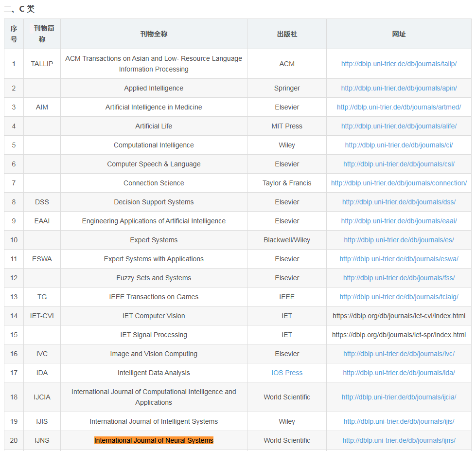
Task: Open the Connection Science journal link
Action: tap(399, 183)
